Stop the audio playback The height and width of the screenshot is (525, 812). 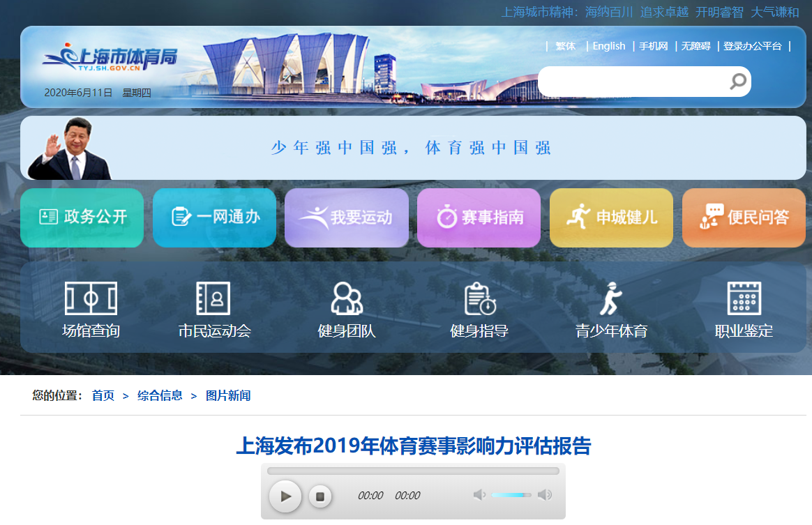(320, 496)
